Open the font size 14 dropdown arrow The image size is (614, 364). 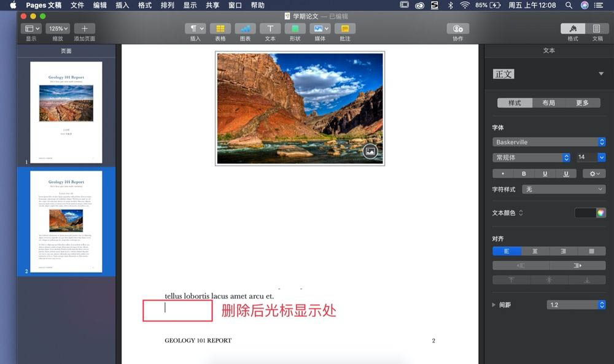(602, 157)
